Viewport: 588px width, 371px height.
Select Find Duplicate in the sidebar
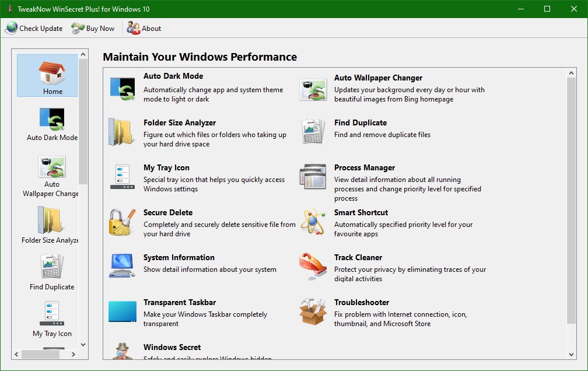[x=52, y=272]
